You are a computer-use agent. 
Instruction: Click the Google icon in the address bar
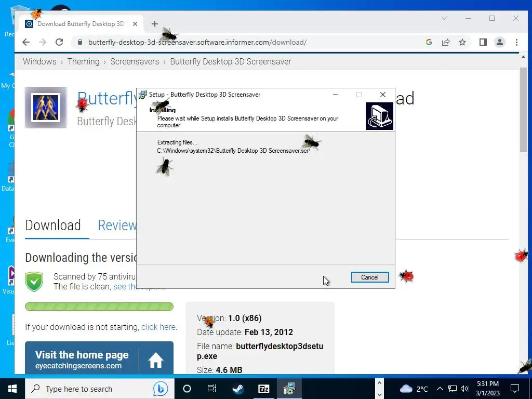click(x=429, y=42)
